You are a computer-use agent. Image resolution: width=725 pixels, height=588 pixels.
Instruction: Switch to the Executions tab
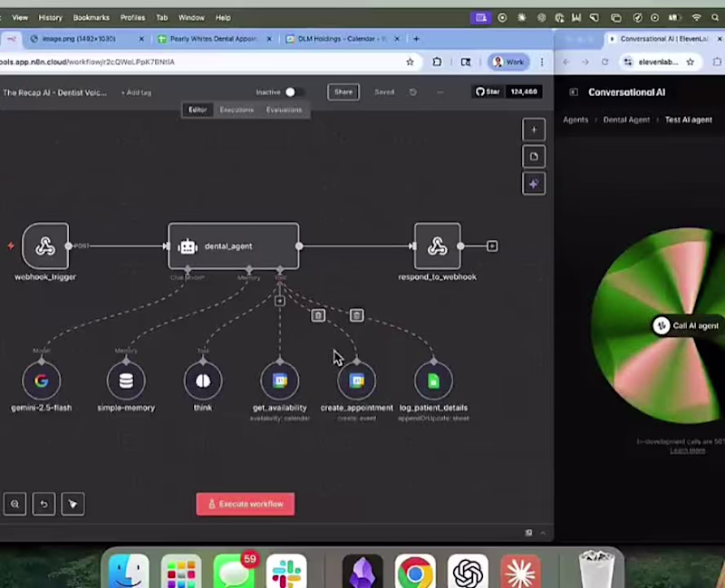pos(237,110)
